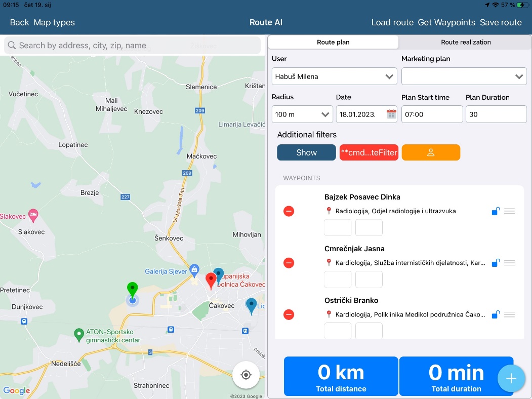Click the red map pin marker
Image resolution: width=532 pixels, height=399 pixels.
click(211, 280)
